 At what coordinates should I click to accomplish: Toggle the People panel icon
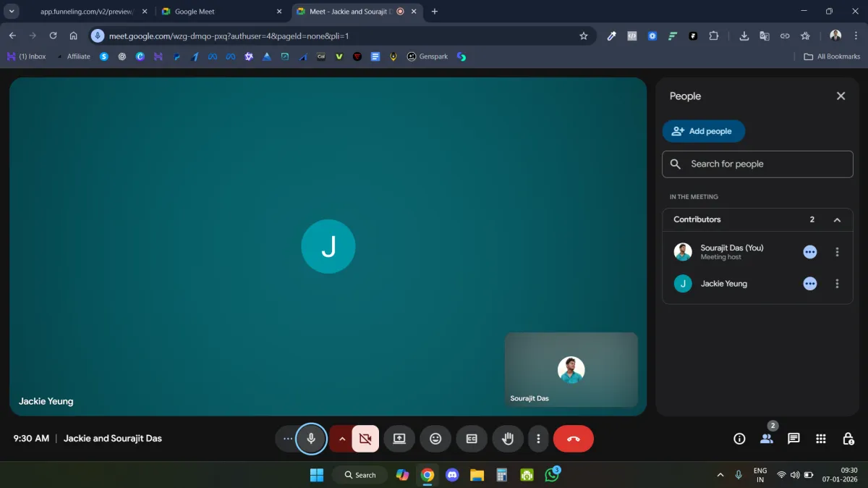pyautogui.click(x=767, y=439)
